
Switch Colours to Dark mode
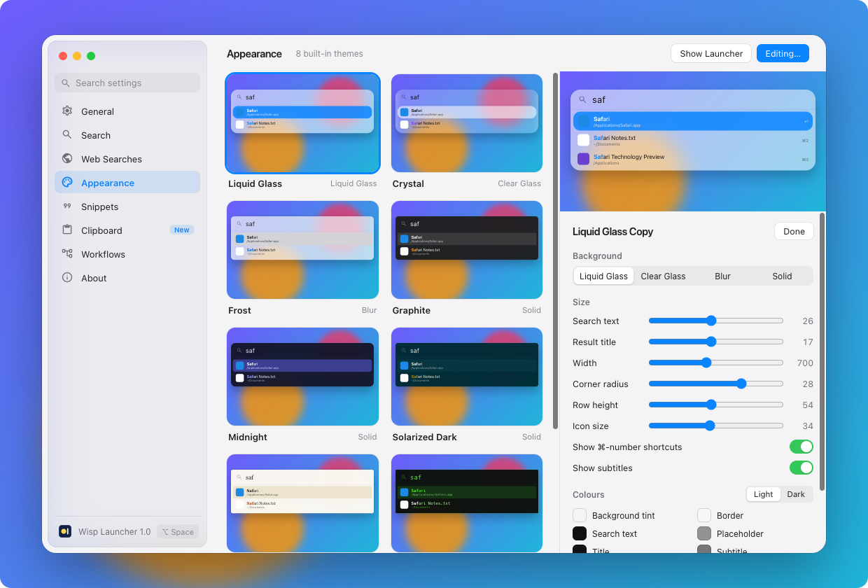[x=796, y=494]
